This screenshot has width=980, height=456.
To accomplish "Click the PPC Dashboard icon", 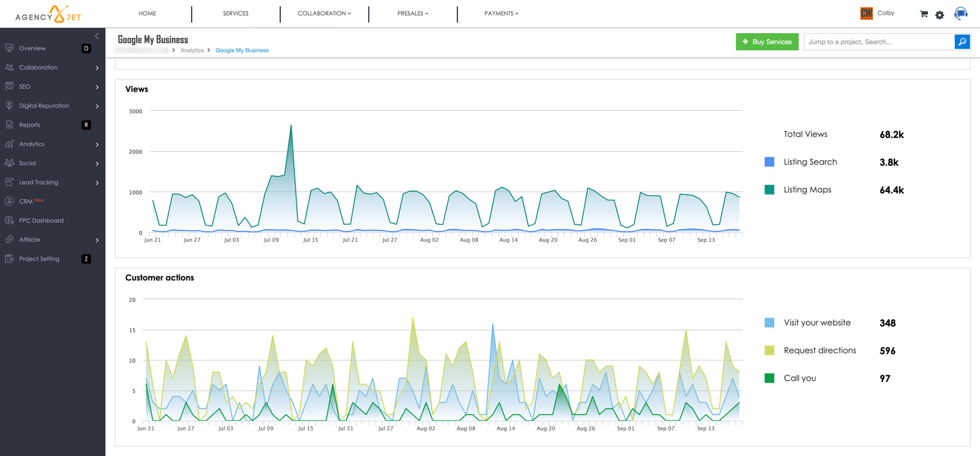I will (9, 220).
